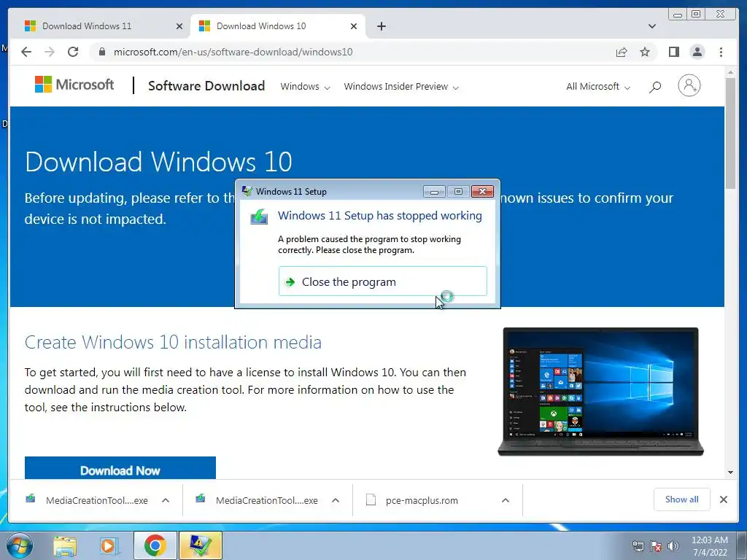Bookmark this page with the star icon

point(645,52)
